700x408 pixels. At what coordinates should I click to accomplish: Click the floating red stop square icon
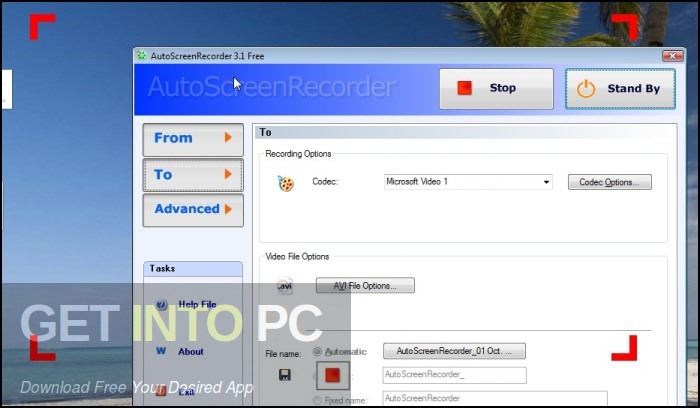point(333,375)
